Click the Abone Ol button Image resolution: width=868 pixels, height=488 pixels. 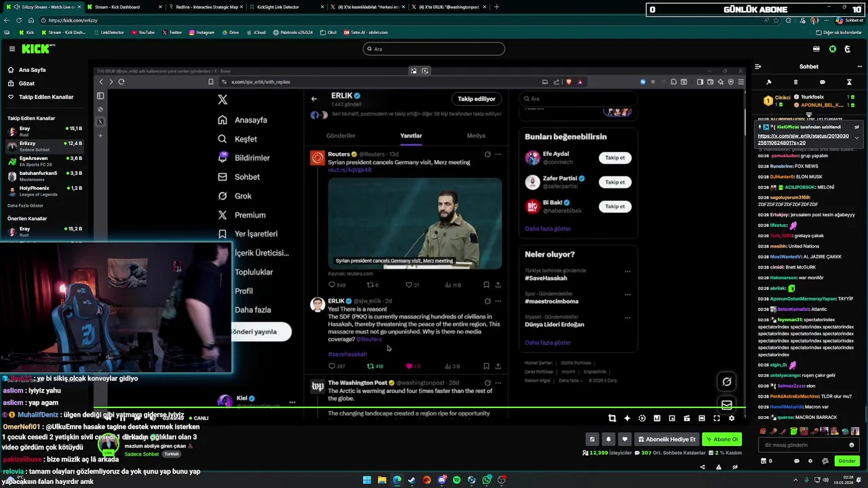point(722,439)
